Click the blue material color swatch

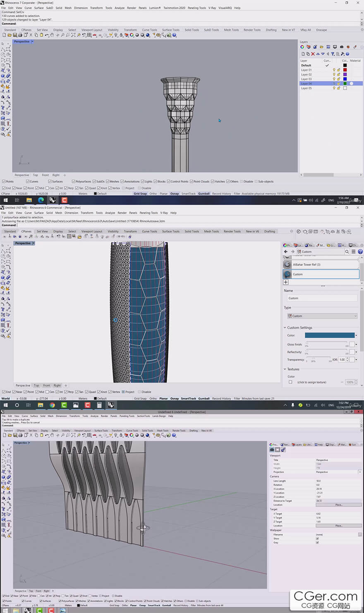point(329,335)
